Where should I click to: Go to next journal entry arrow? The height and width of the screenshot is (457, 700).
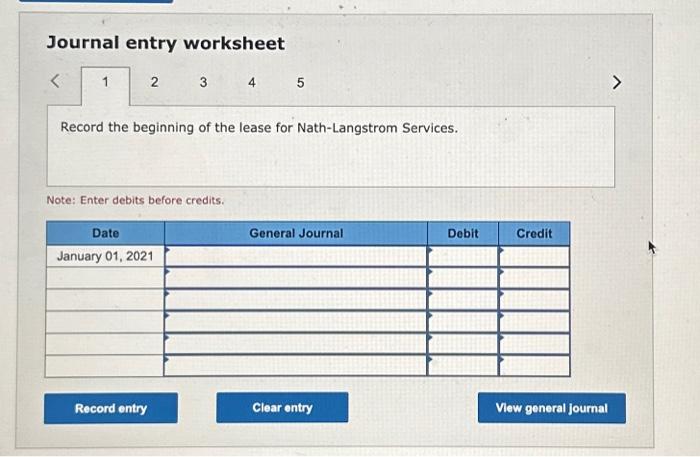(x=617, y=82)
